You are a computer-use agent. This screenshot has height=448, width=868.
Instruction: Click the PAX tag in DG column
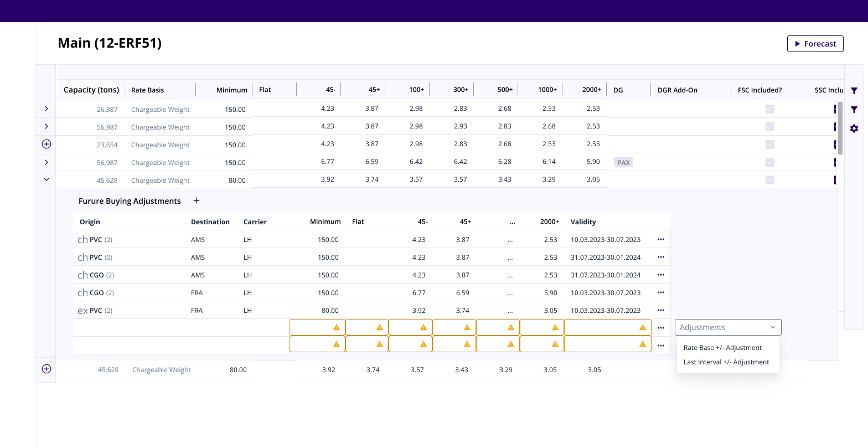pos(623,162)
